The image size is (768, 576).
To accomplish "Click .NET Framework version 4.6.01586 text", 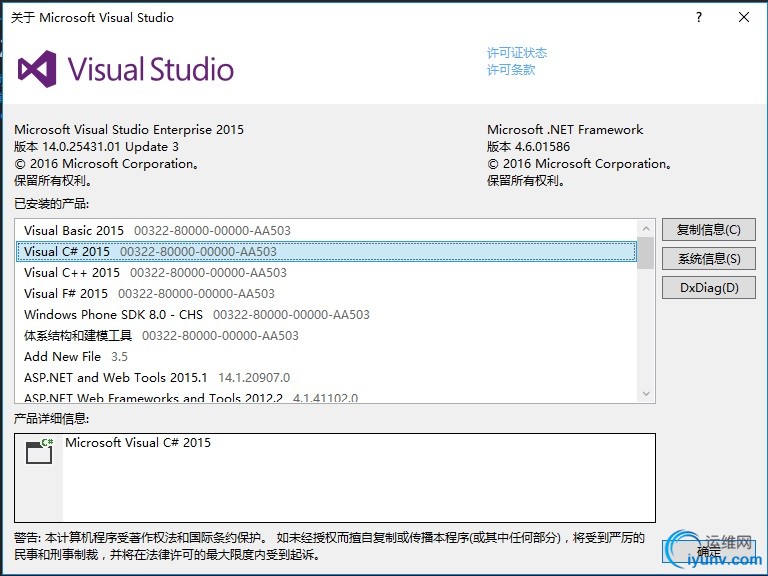I will point(528,146).
